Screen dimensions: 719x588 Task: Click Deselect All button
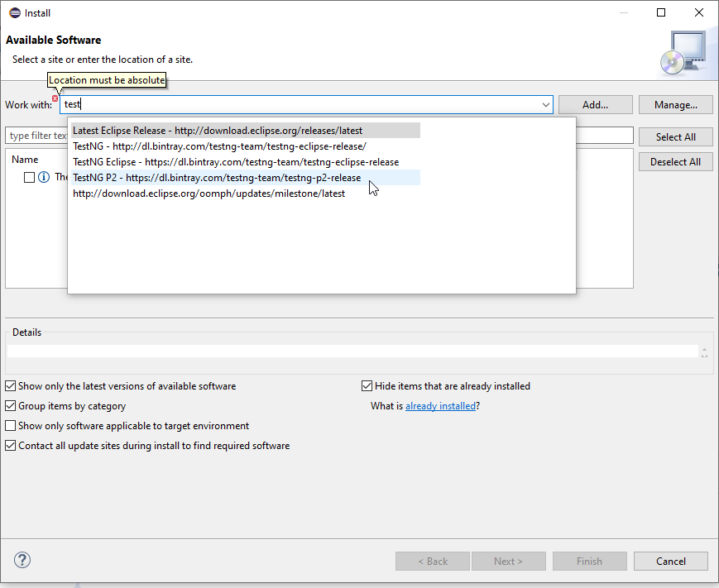675,162
